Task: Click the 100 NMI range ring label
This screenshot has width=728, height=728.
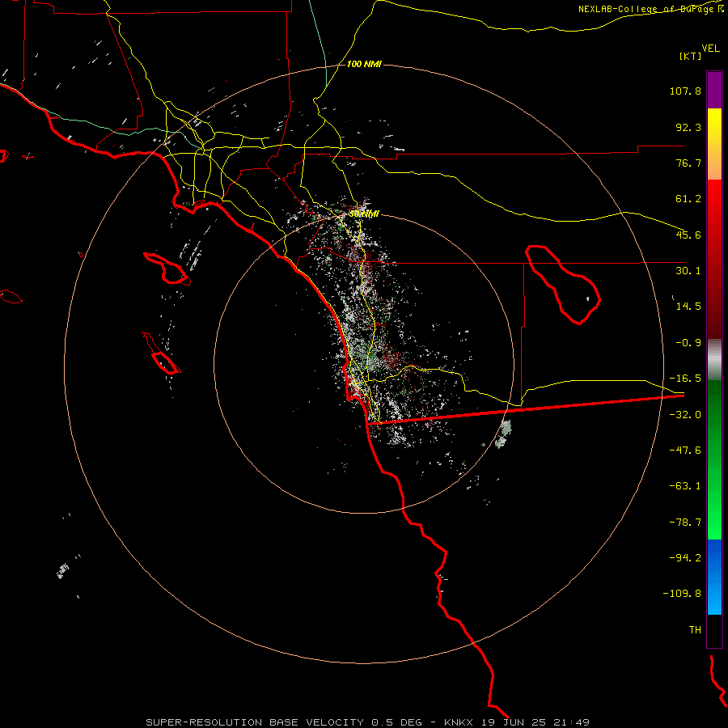Action: (364, 64)
